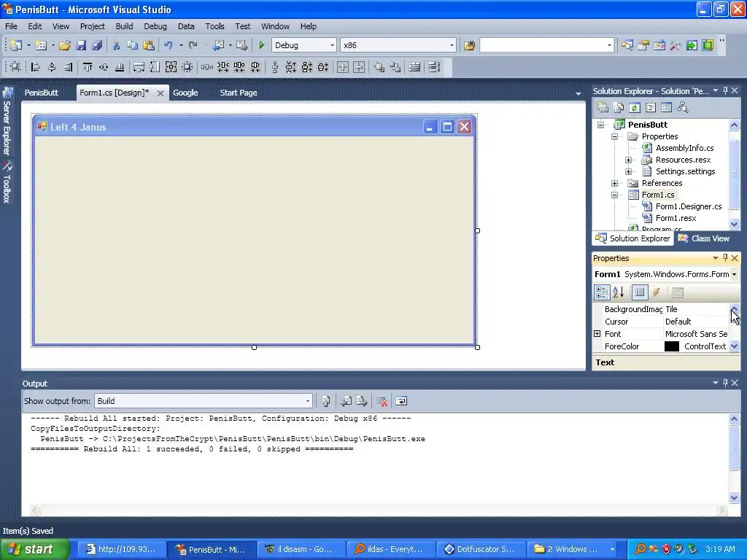Click the New Project toolbar icon

pos(16,45)
